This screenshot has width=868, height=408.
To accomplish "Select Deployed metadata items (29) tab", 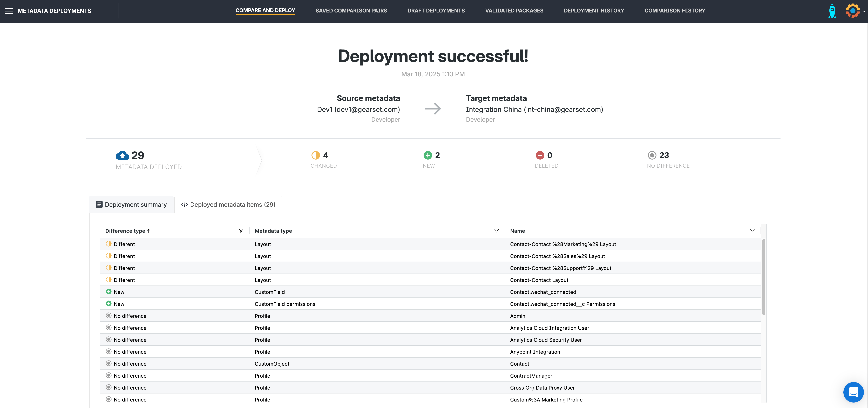I will (228, 205).
